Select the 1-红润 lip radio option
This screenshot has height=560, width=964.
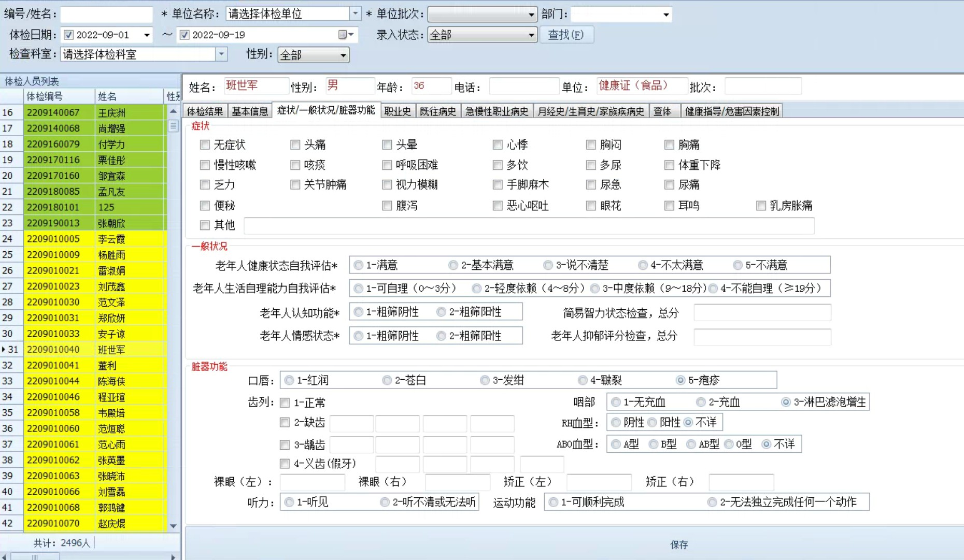(x=289, y=380)
